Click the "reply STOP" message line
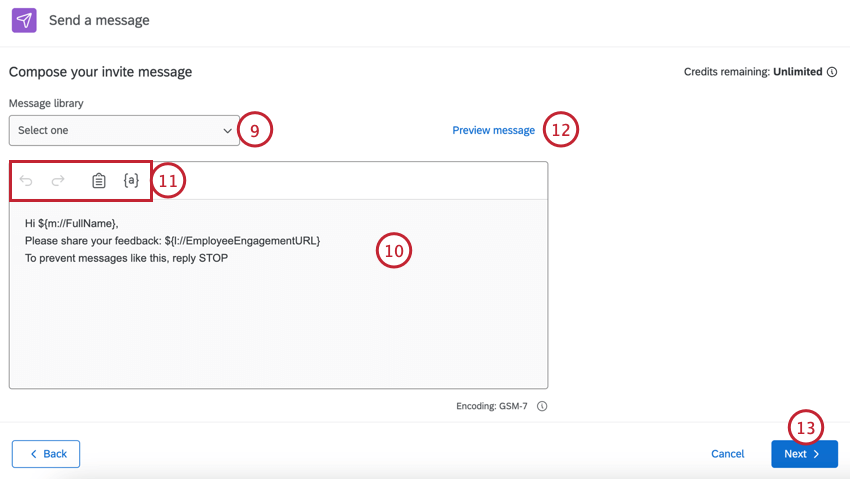 (126, 258)
